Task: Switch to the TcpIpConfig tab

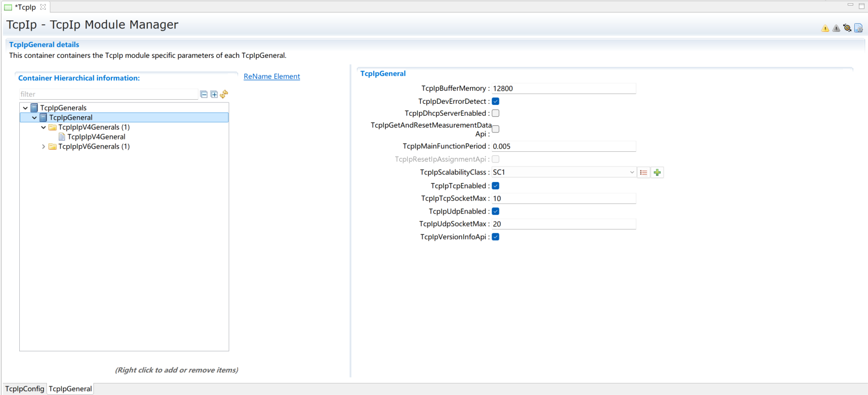Action: tap(24, 389)
